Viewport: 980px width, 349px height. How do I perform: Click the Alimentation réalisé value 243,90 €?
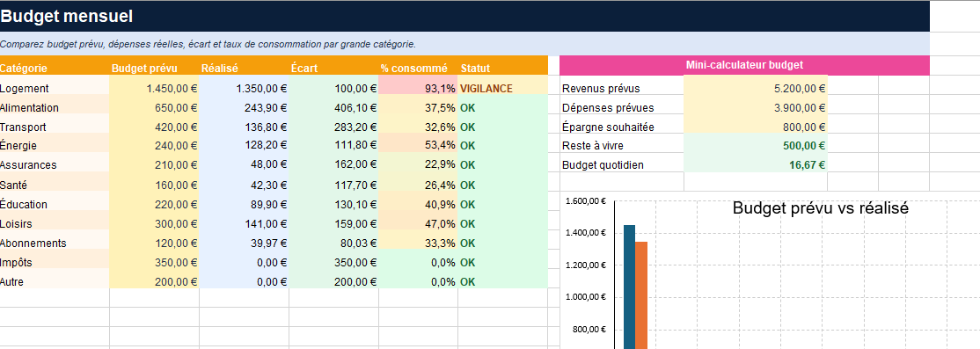244,108
